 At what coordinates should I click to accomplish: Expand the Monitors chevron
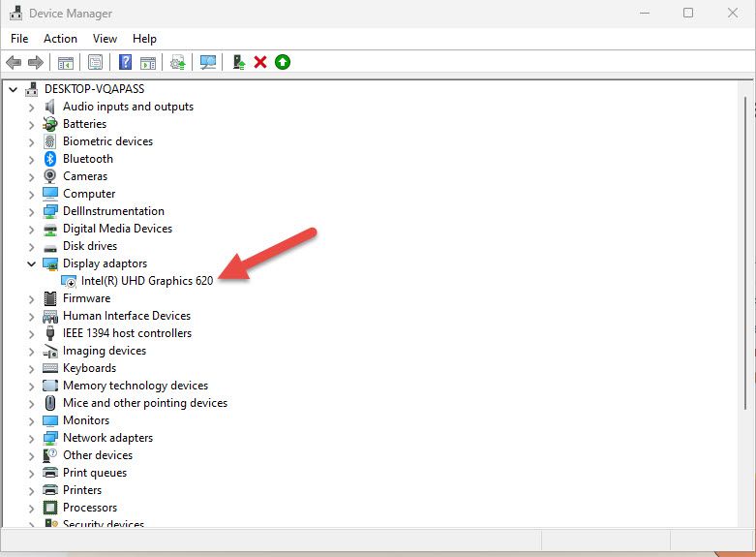pos(31,420)
